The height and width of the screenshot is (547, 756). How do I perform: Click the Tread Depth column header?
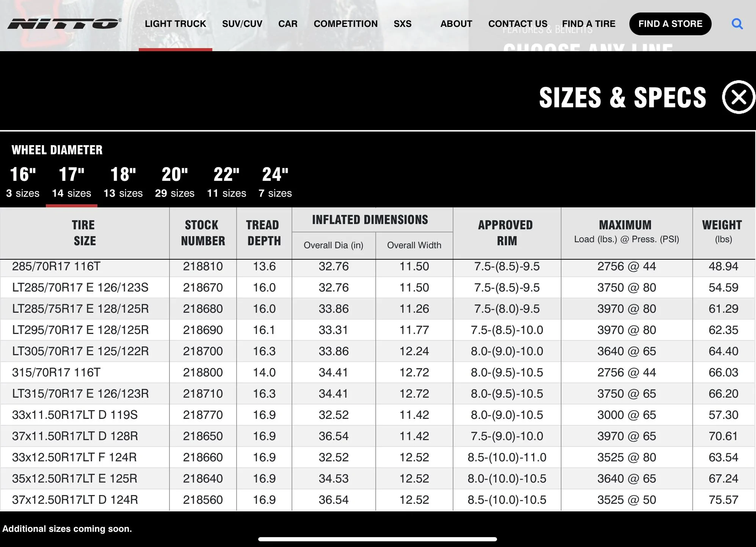tap(264, 233)
